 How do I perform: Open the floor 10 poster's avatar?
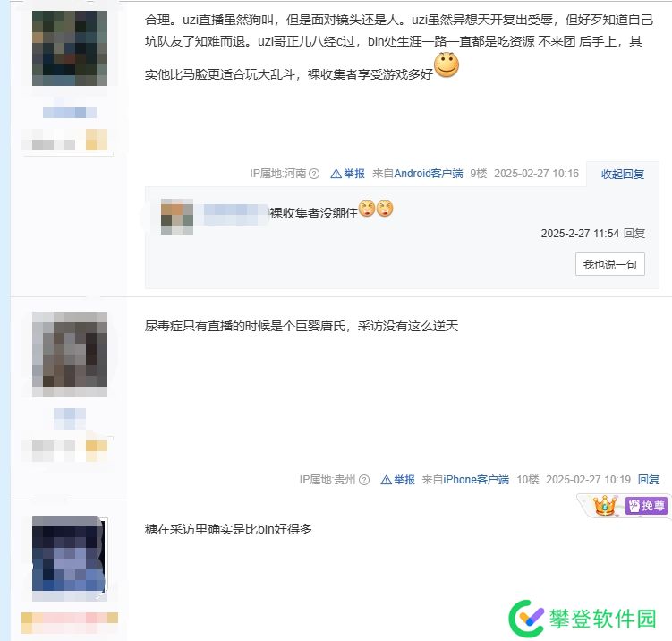pyautogui.click(x=70, y=355)
